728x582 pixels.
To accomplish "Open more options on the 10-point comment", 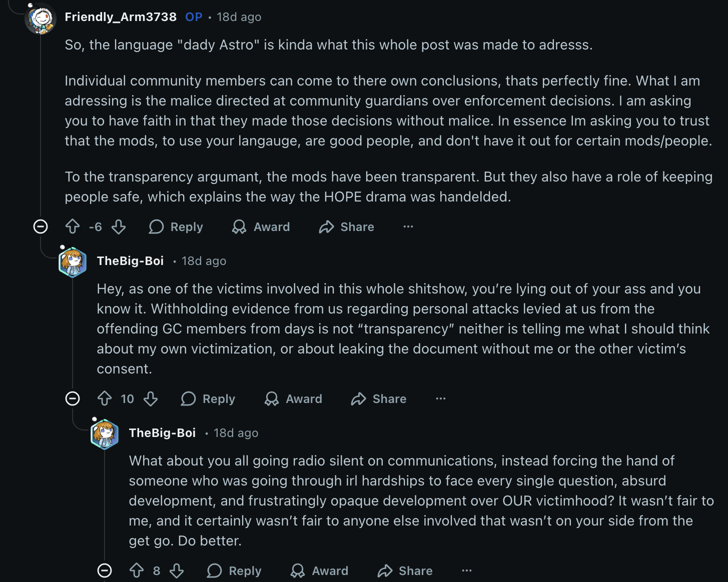I will [440, 398].
